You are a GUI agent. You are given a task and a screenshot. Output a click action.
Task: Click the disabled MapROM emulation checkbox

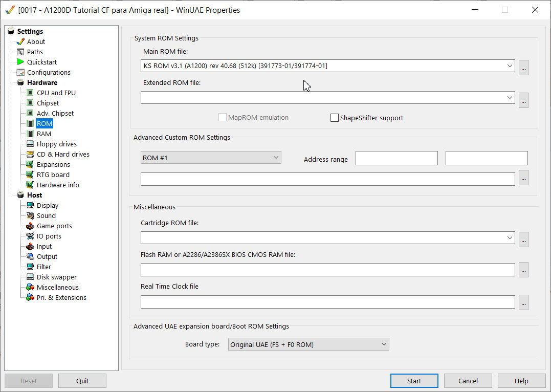pos(223,117)
